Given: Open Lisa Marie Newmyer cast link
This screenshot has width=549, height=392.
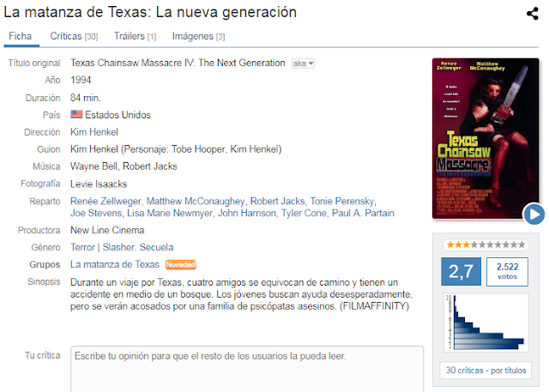Looking at the screenshot, I should click(x=170, y=213).
